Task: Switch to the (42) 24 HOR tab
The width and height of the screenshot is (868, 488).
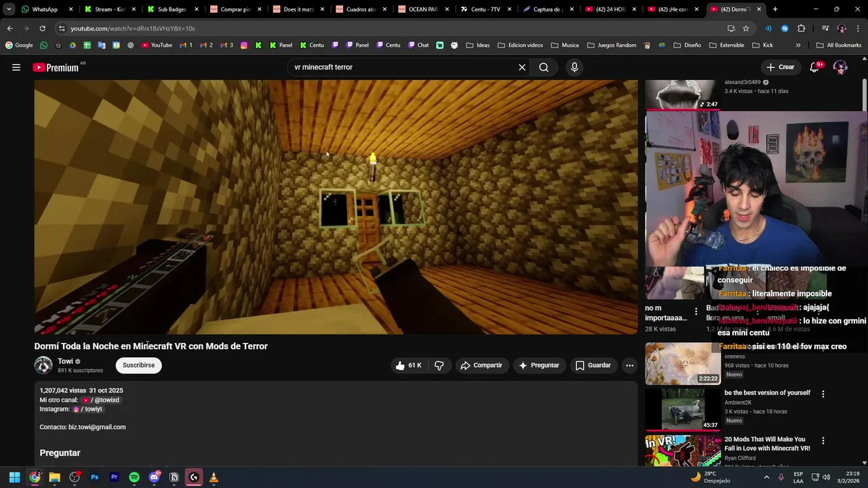Action: pos(610,9)
